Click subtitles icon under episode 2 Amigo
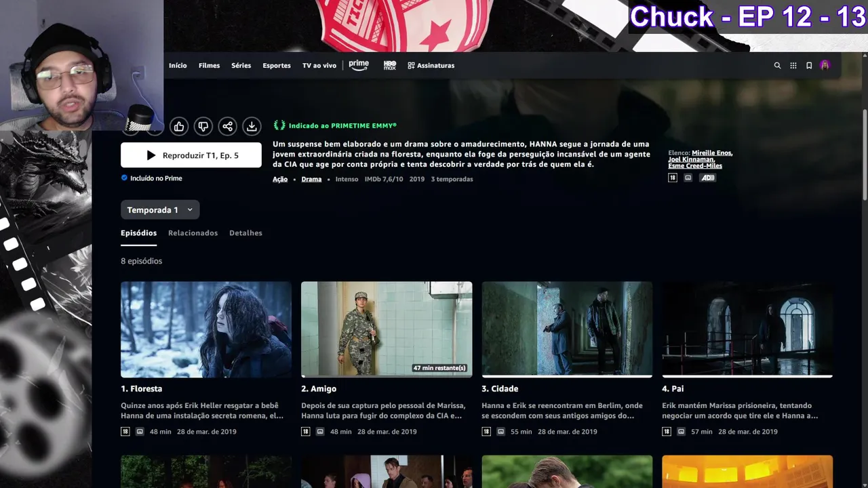The image size is (868, 488). pos(320,432)
